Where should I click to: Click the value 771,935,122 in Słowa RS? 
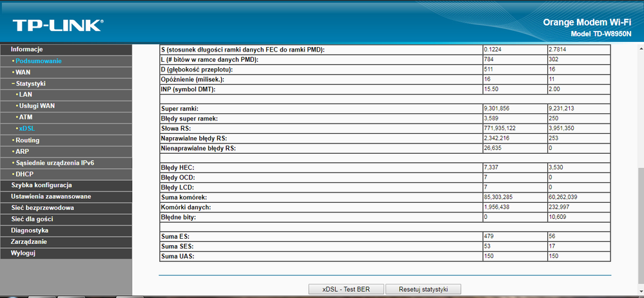point(500,129)
